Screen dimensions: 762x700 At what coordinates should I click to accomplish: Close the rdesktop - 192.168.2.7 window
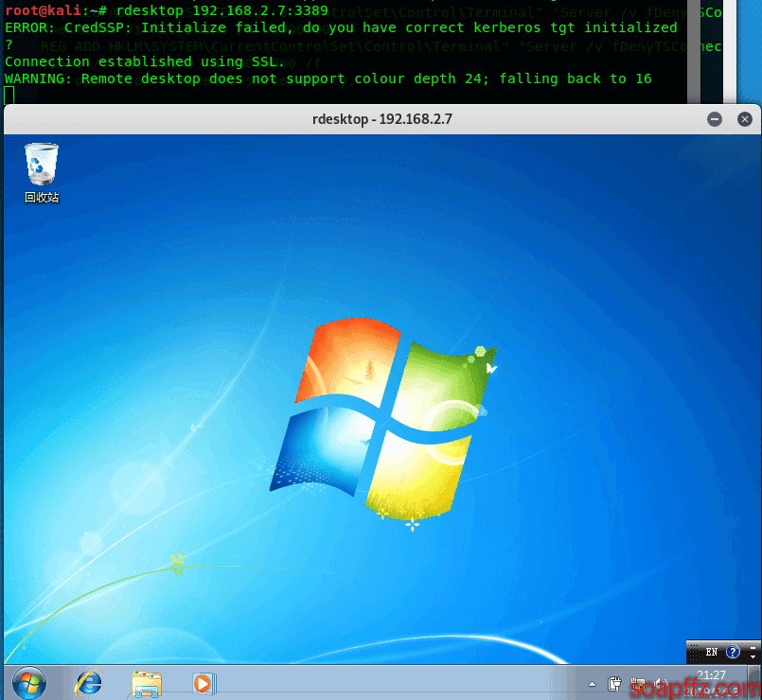(745, 119)
